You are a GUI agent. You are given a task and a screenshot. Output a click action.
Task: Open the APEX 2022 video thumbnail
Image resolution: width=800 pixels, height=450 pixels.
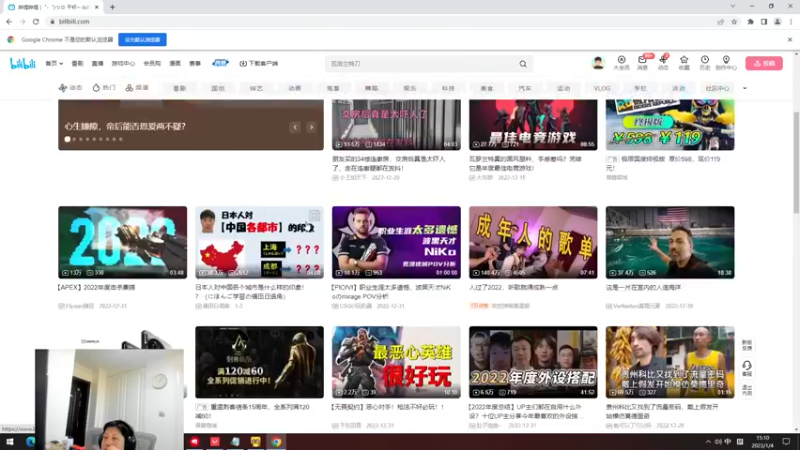pyautogui.click(x=122, y=242)
